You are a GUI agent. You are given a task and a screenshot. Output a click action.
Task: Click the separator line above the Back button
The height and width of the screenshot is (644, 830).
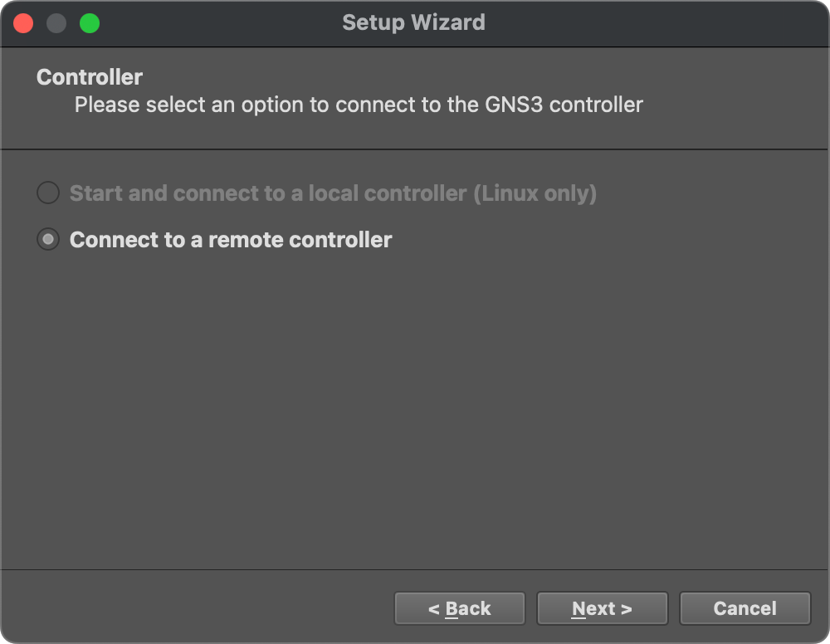point(415,570)
